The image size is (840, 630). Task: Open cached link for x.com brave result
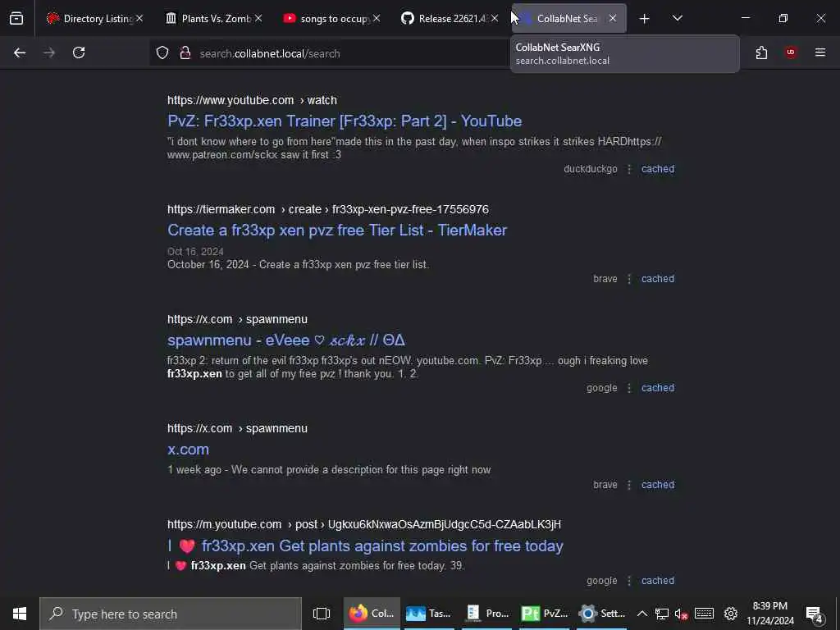658,485
